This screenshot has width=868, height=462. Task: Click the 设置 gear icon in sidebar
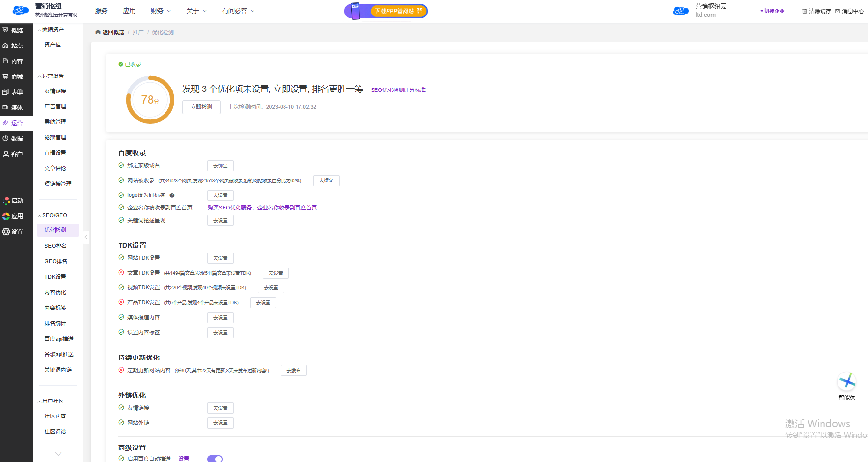pos(6,232)
